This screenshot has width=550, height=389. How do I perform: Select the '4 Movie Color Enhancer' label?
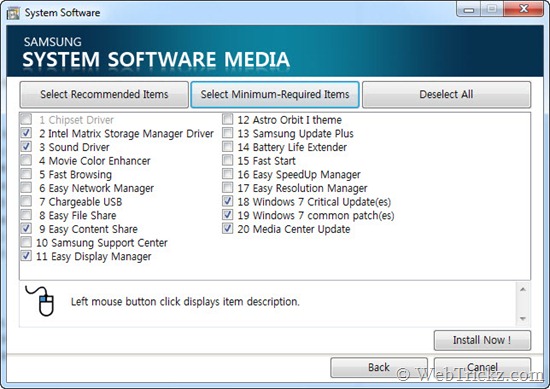point(95,161)
